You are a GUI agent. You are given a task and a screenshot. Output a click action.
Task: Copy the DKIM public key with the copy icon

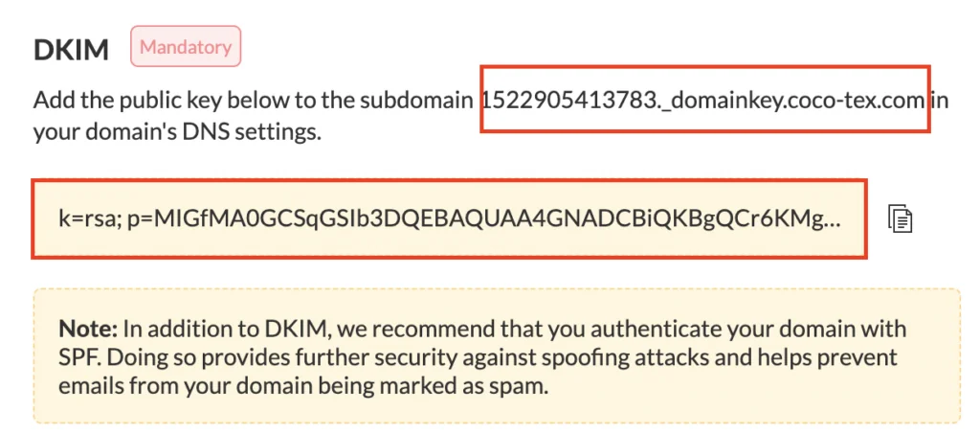900,218
